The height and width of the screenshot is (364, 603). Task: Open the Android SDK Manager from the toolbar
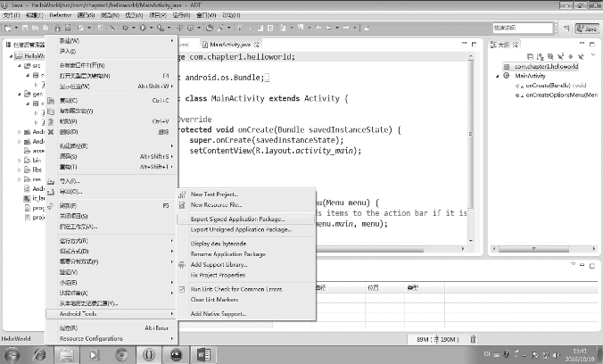tap(57, 28)
